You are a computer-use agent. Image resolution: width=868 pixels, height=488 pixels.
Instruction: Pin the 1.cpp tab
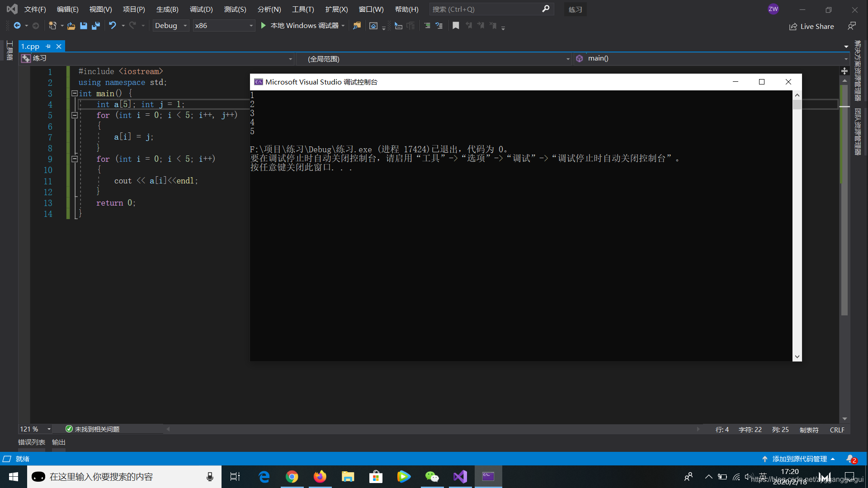(48, 46)
